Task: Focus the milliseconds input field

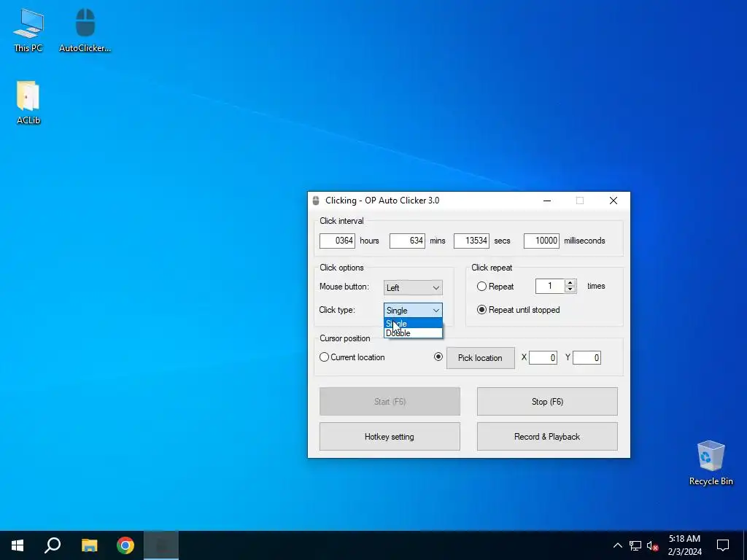Action: coord(541,241)
